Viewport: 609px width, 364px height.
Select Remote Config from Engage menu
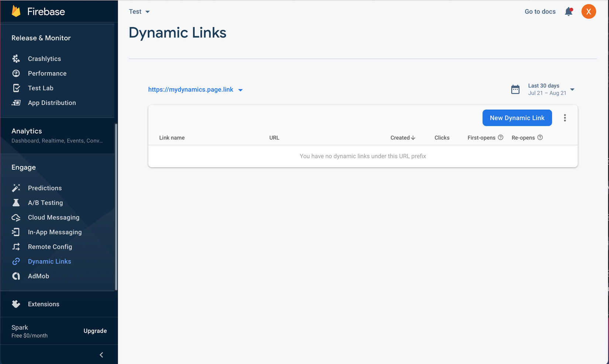point(50,247)
